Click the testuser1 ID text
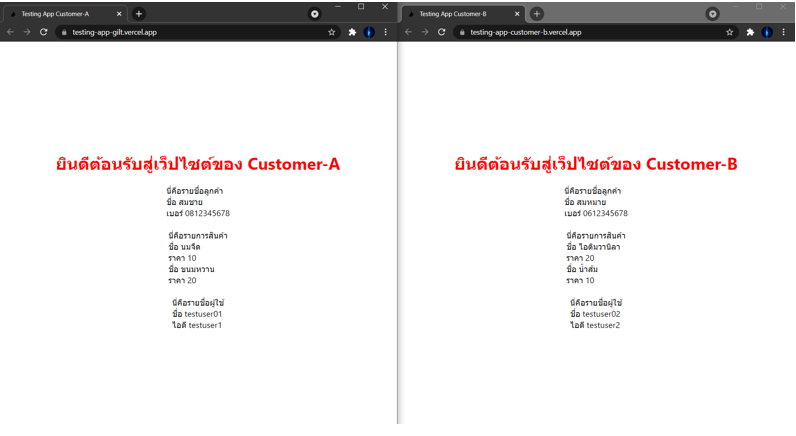The image size is (796, 436). (x=205, y=325)
